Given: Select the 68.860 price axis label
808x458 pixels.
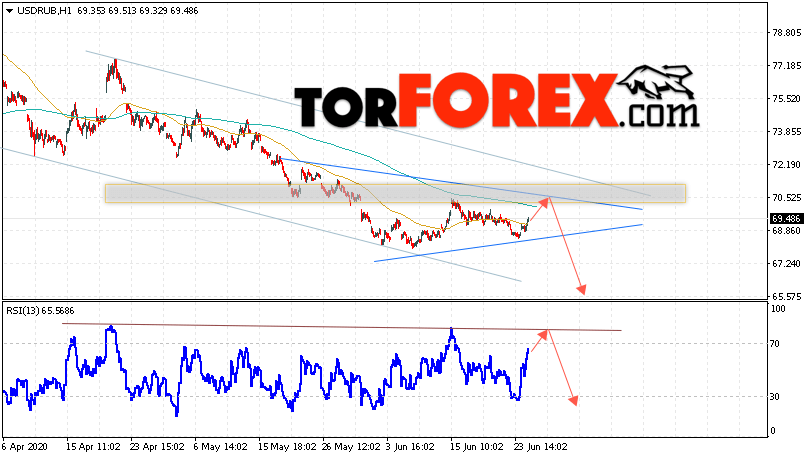Looking at the screenshot, I should pos(786,230).
